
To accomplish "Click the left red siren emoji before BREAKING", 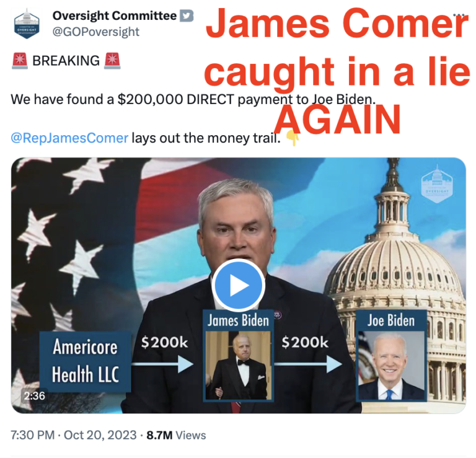I will (x=20, y=61).
